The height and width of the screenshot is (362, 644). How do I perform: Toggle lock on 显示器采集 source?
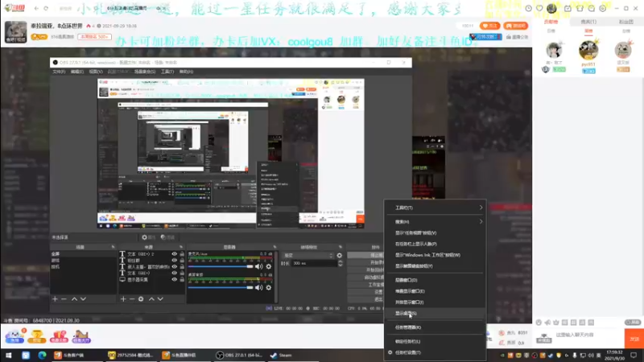182,280
